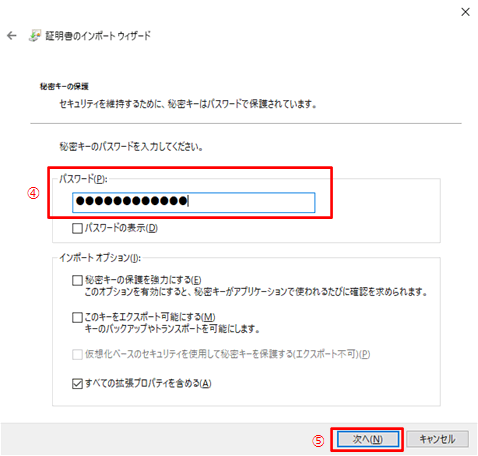The image size is (478, 456).
Task: Click the パスワード(P): group label
Action: point(83,179)
